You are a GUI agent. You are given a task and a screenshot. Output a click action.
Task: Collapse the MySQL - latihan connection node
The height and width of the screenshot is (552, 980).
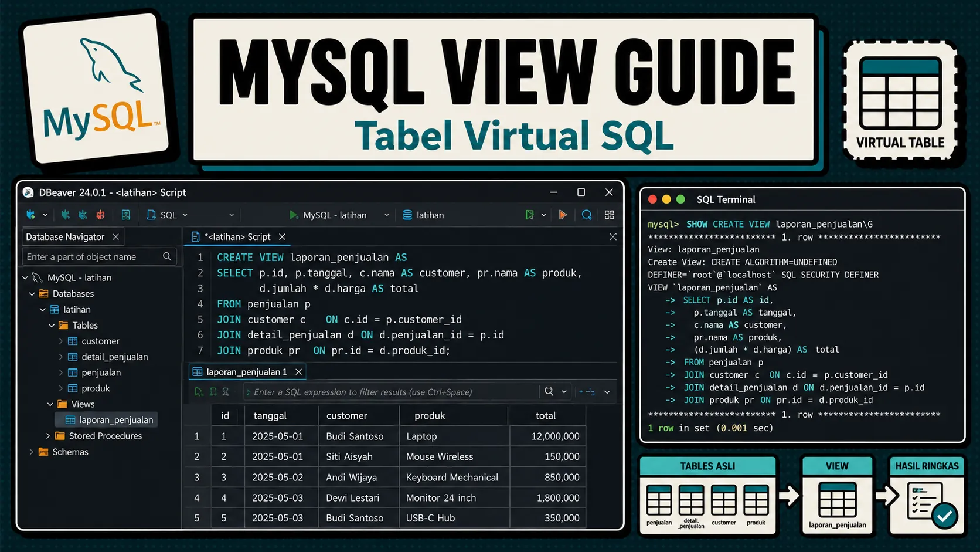[x=25, y=277]
